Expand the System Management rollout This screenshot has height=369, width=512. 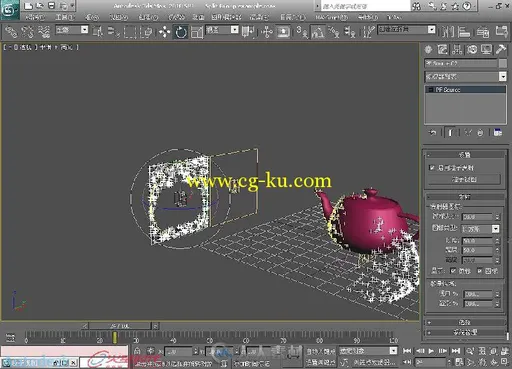point(464,332)
